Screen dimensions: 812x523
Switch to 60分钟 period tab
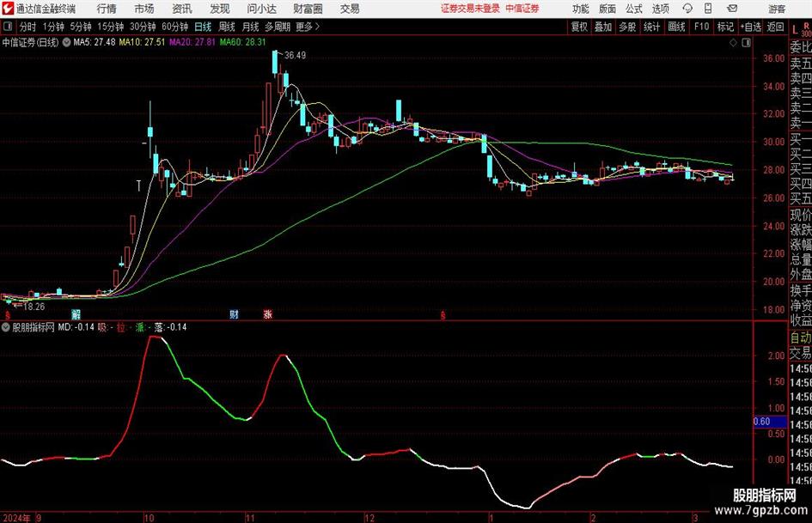[175, 27]
